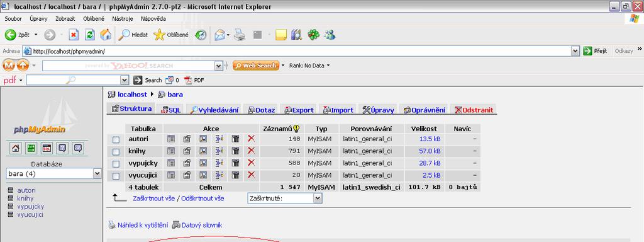Click the localhost breadcrumb link
Image resolution: width=644 pixels, height=242 pixels.
(x=132, y=95)
